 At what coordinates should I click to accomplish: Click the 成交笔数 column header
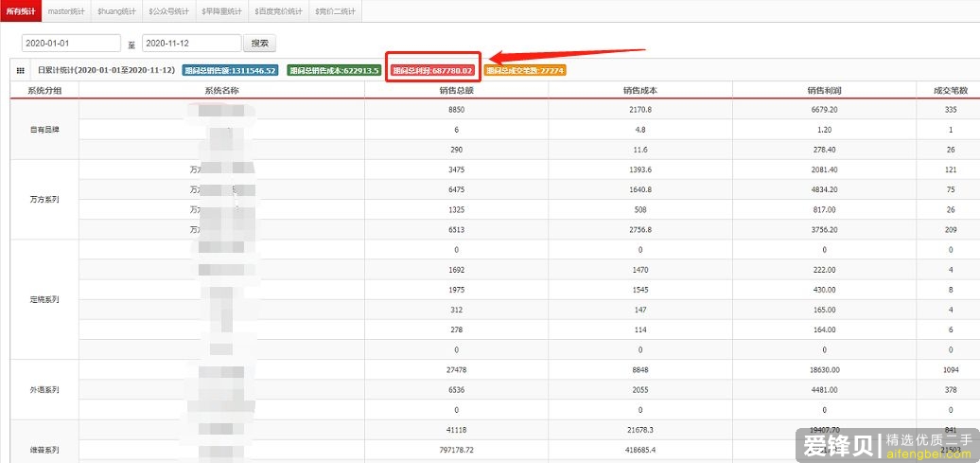[x=949, y=91]
